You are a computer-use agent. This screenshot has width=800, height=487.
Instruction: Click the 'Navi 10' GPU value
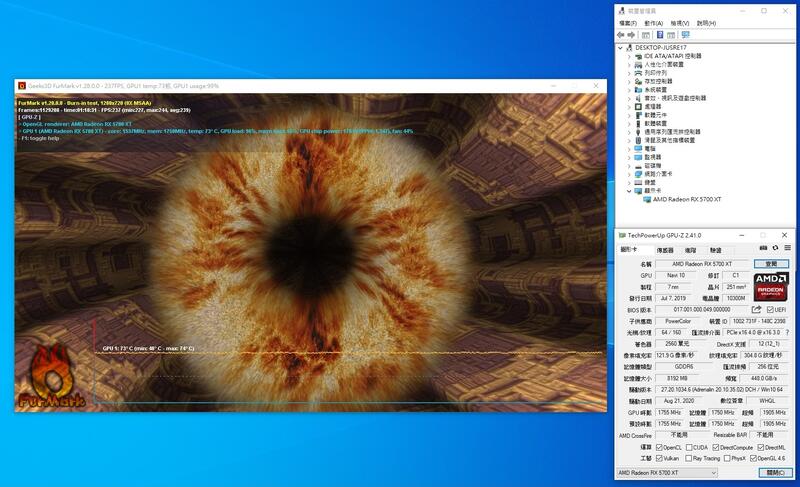(676, 275)
